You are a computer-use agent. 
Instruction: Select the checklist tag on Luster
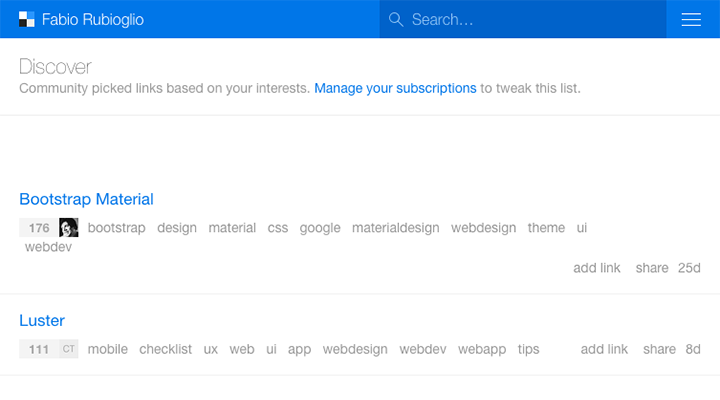click(165, 349)
